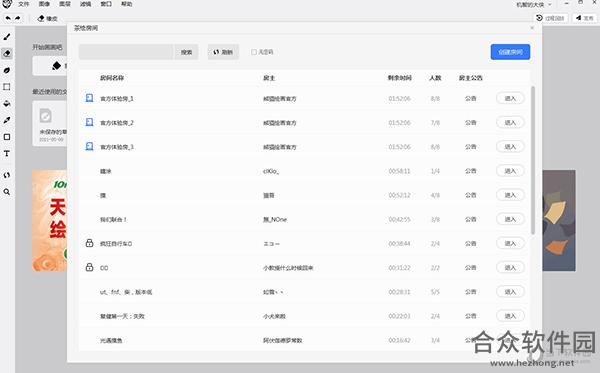Open the 图层 menu
This screenshot has height=373, width=600.
pos(65,4)
